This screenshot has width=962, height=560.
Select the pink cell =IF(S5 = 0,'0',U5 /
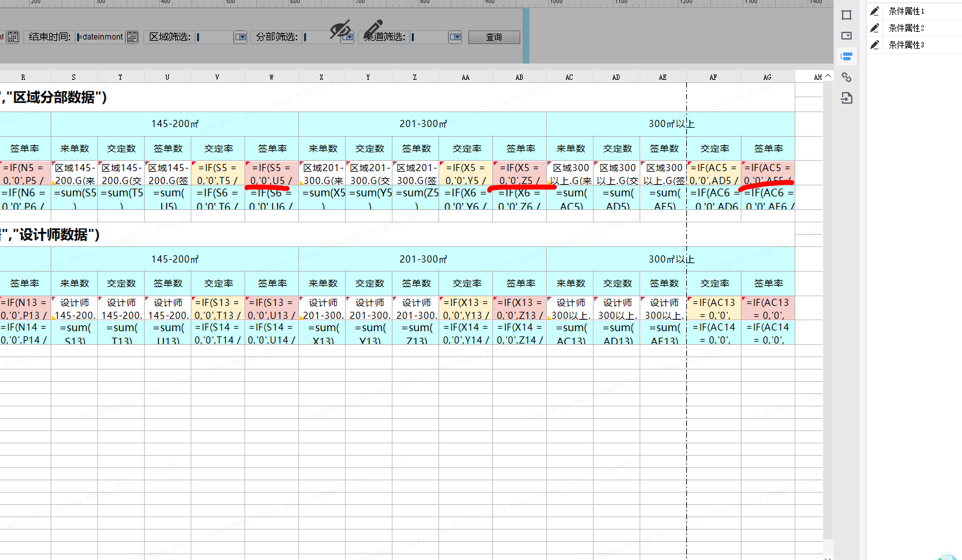coord(271,173)
